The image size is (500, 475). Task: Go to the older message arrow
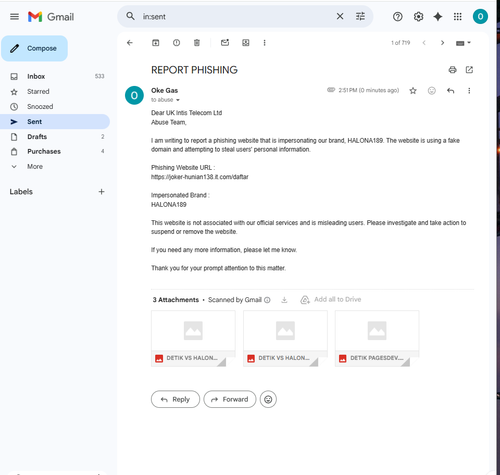point(442,43)
